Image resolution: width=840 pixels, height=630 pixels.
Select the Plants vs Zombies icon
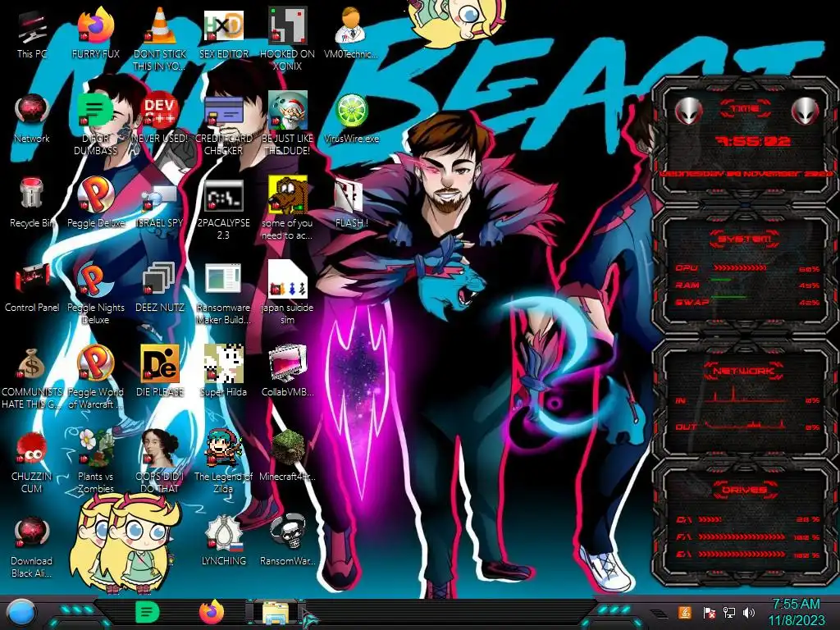(x=95, y=448)
